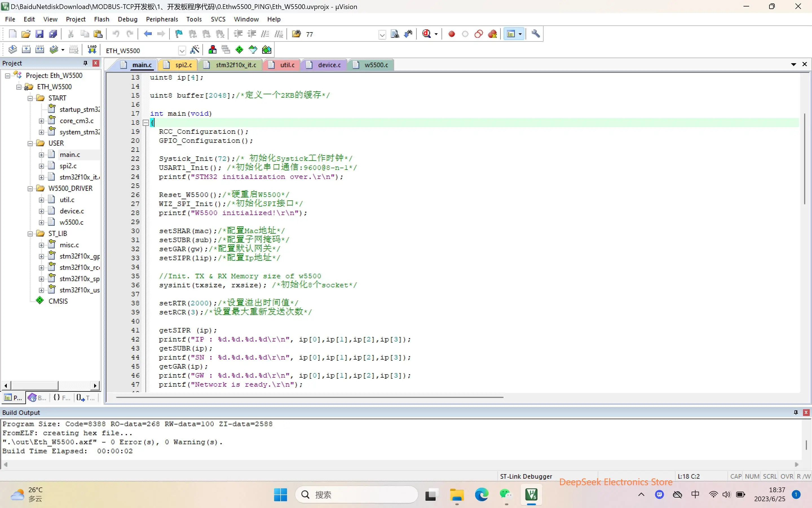Pin the Build Output panel
The width and height of the screenshot is (812, 508).
coord(796,412)
